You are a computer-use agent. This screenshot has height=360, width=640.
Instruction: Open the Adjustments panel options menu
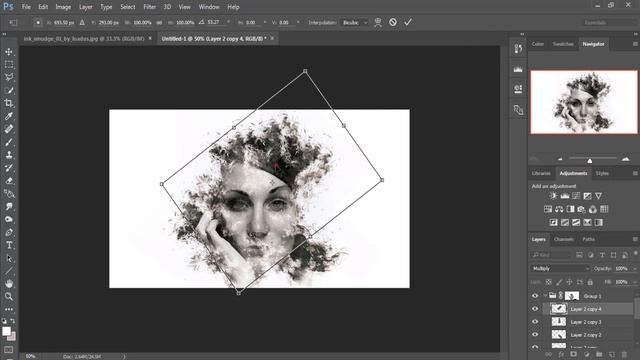point(635,173)
